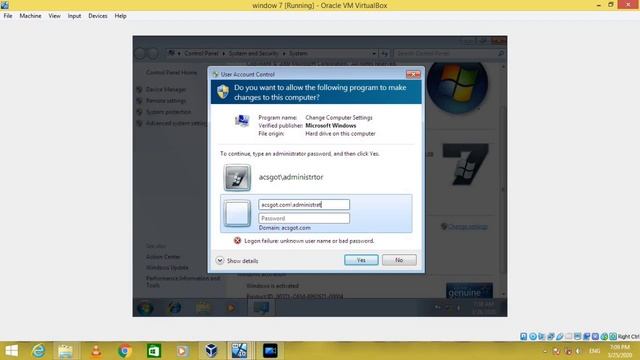Click the Password input field
The height and width of the screenshot is (360, 640).
(304, 218)
